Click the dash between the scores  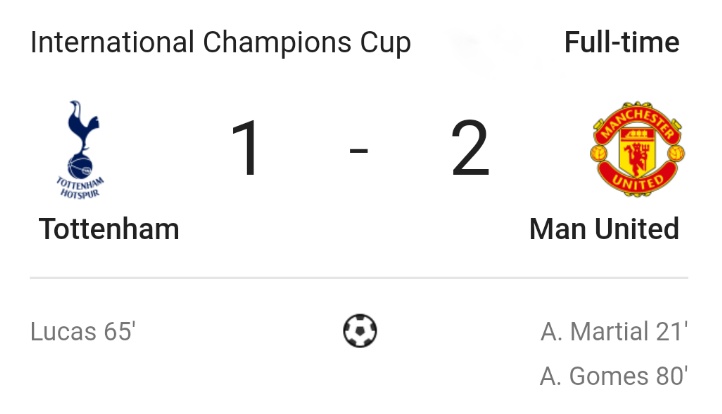359,152
